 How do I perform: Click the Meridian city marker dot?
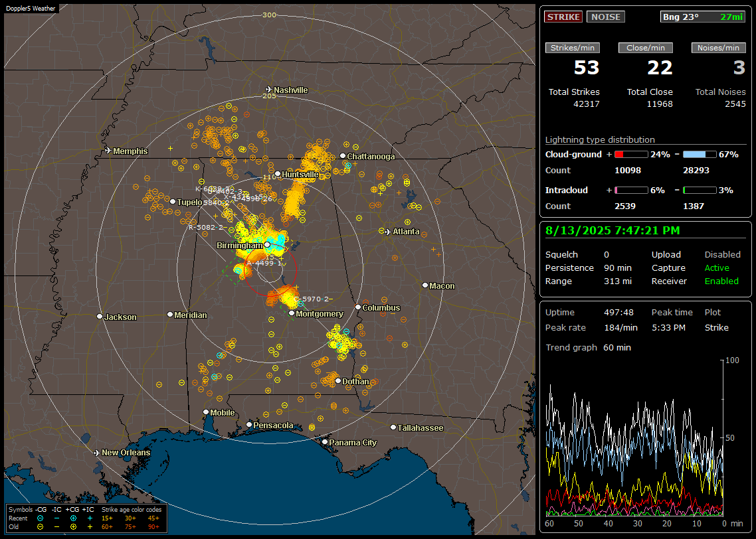(169, 315)
